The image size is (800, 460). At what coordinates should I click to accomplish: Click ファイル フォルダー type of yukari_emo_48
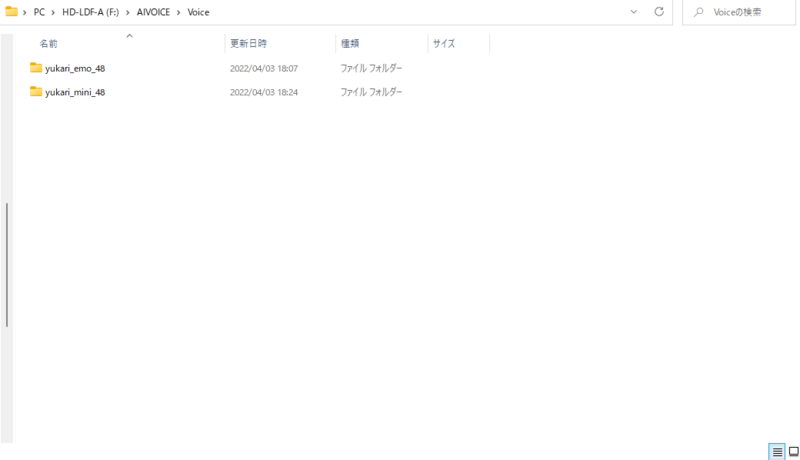coord(371,68)
